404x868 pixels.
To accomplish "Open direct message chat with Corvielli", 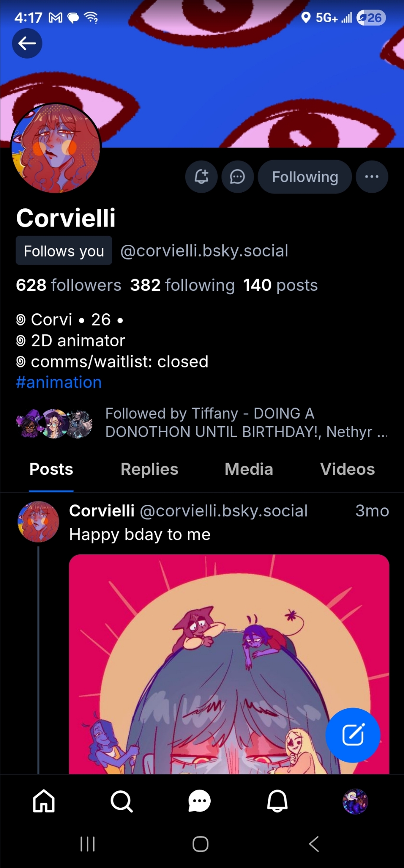I will pyautogui.click(x=238, y=177).
